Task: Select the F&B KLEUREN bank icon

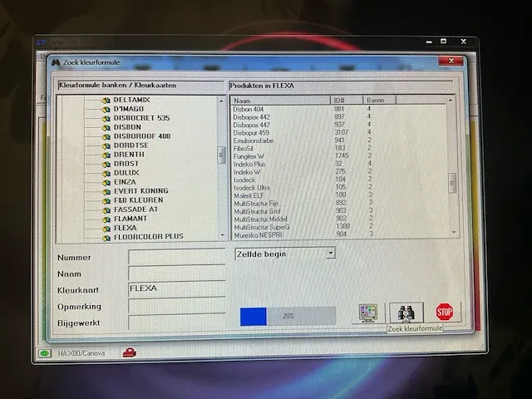Action: pyautogui.click(x=106, y=201)
